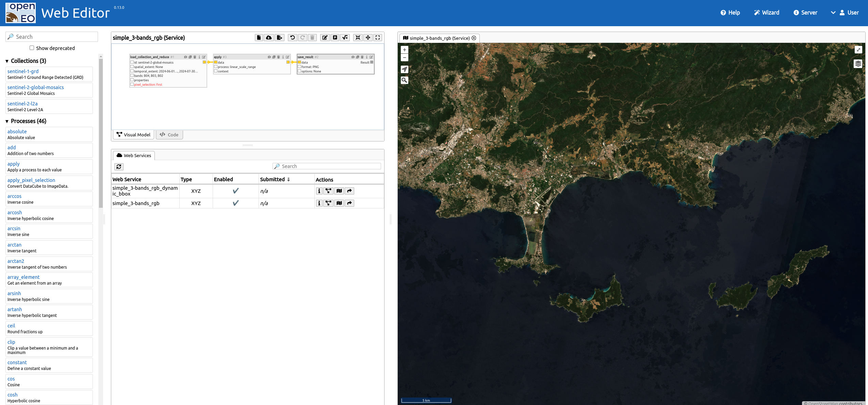Check the temporal_extent parameter box
Image resolution: width=868 pixels, height=405 pixels.
pos(132,71)
